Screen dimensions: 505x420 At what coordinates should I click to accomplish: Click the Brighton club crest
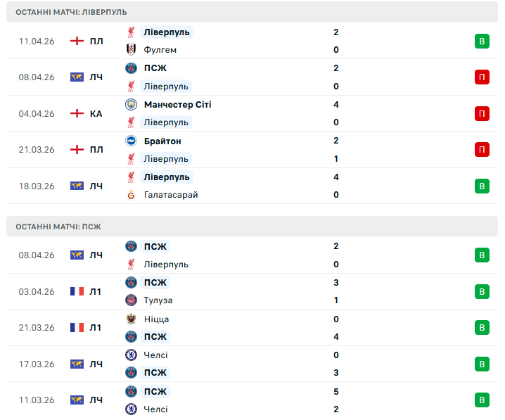click(x=131, y=141)
